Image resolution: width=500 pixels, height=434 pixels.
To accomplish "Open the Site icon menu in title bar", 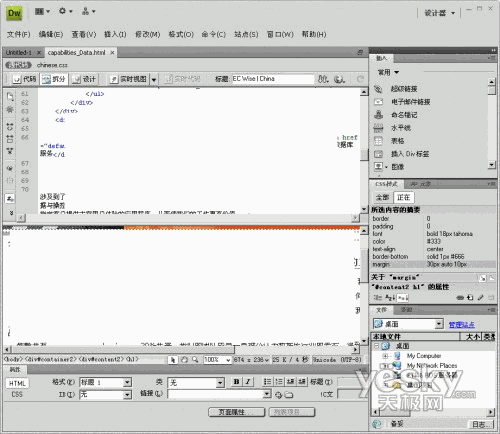I will 88,12.
